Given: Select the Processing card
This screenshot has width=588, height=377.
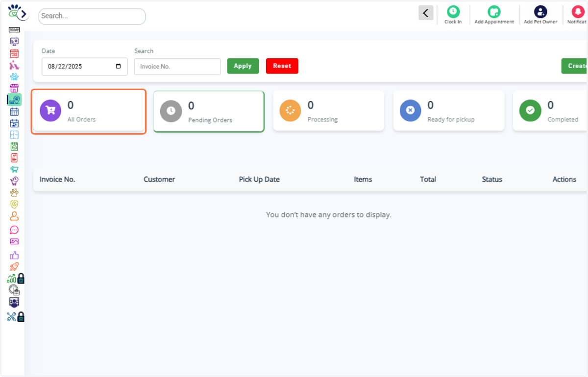Looking at the screenshot, I should click(329, 111).
